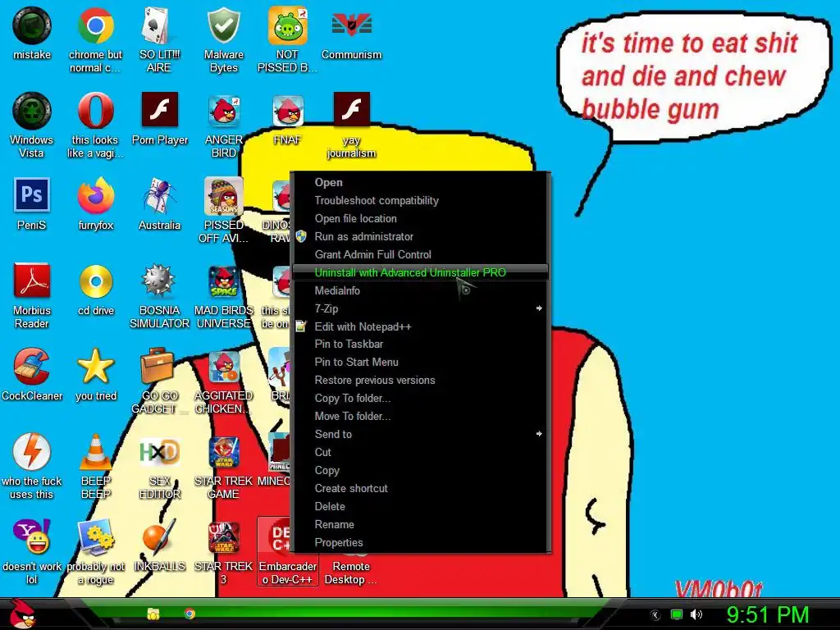Image resolution: width=840 pixels, height=630 pixels.
Task: Select the 'CockCleaner' CCleaner icon
Action: point(32,367)
